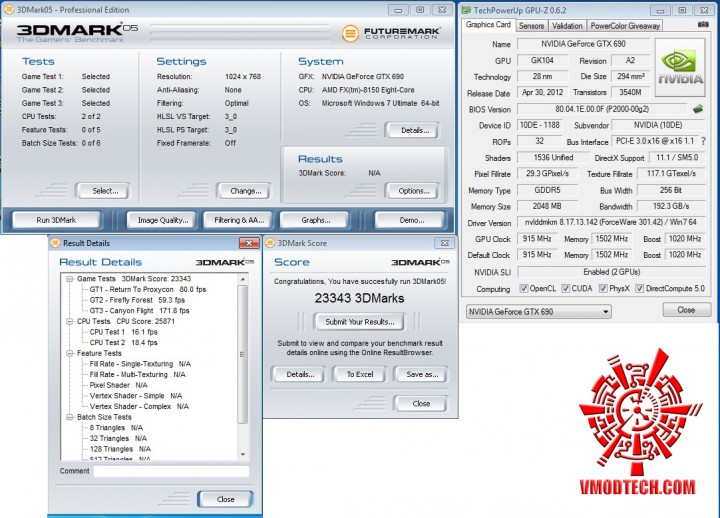
Task: Click Result Details scrollbar up arrow
Action: pos(243,279)
